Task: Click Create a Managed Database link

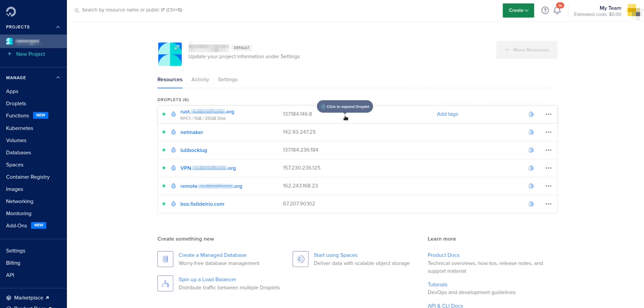Action: pos(213,255)
